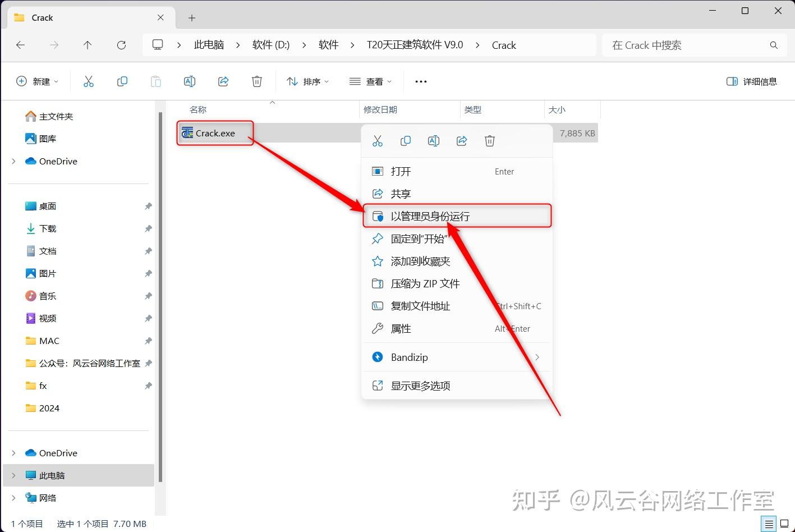Click the share icon in the top toolbar
Image resolution: width=795 pixels, height=532 pixels.
pyautogui.click(x=223, y=81)
